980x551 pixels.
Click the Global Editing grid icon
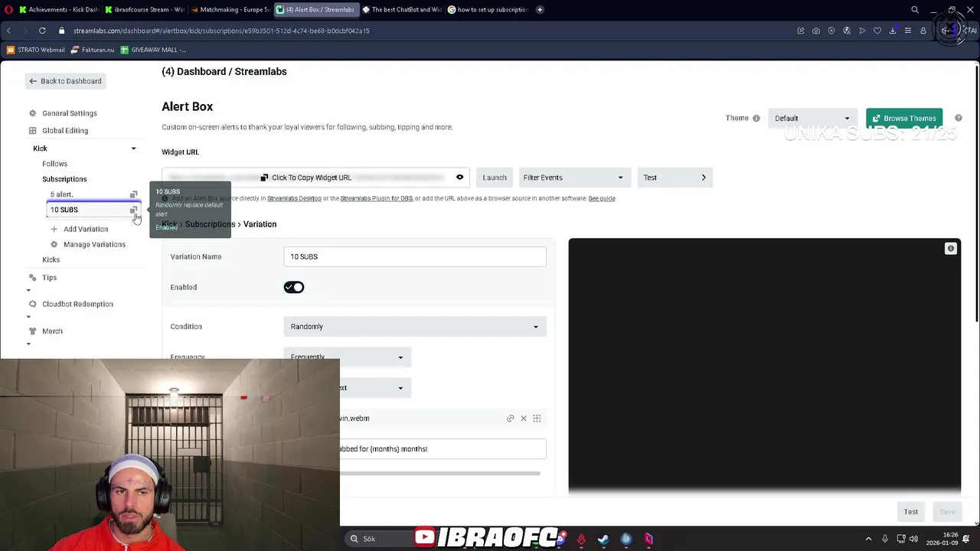point(32,131)
